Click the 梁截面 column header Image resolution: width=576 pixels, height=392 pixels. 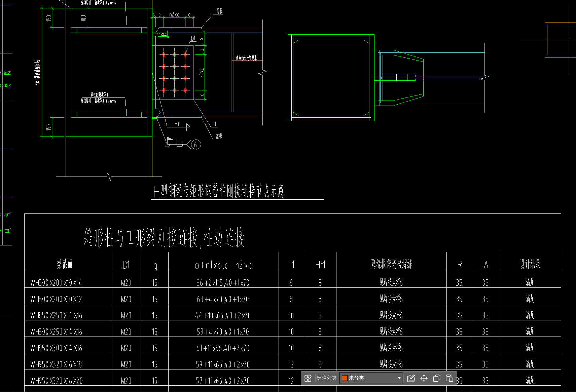pos(65,265)
